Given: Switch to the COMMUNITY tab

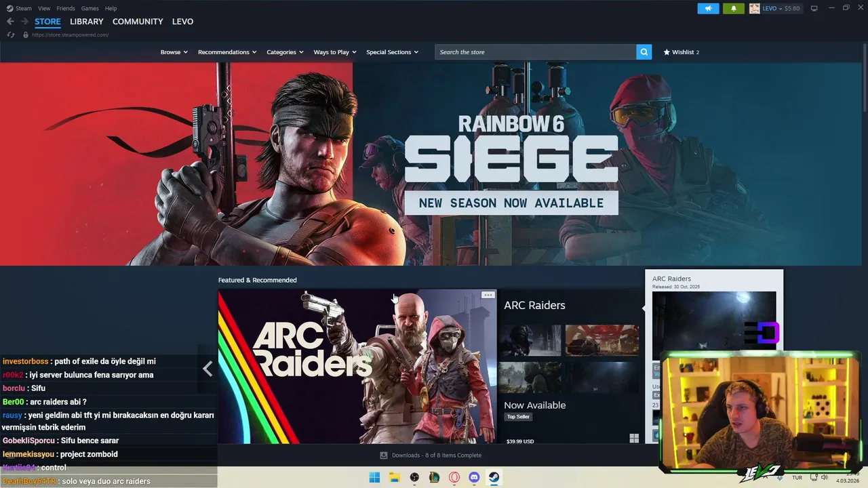Looking at the screenshot, I should (x=138, y=22).
